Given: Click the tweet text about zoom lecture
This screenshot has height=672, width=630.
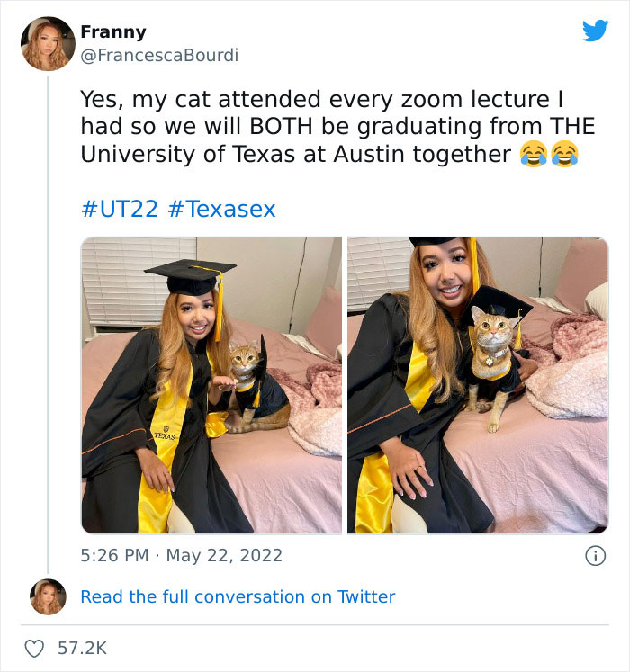Looking at the screenshot, I should [x=337, y=127].
